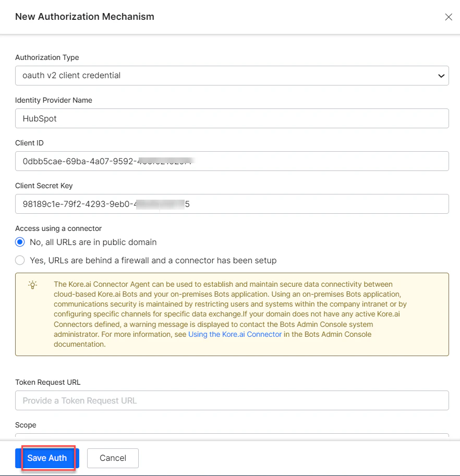The width and height of the screenshot is (460, 476).
Task: Click the lightbulb tip icon in the note
Action: 32,285
